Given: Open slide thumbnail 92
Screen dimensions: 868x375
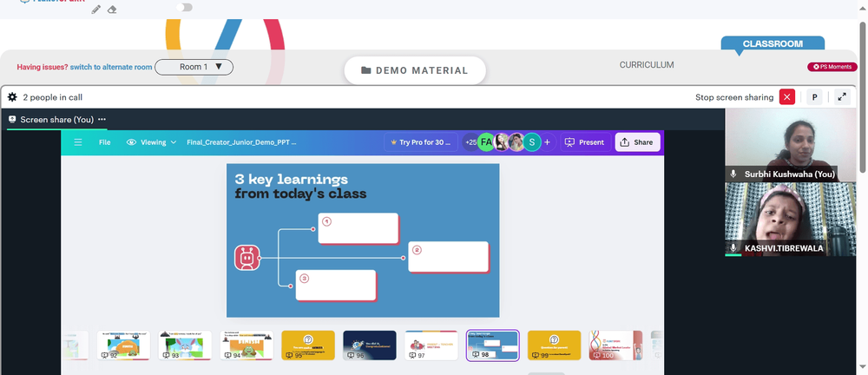Looking at the screenshot, I should 123,345.
